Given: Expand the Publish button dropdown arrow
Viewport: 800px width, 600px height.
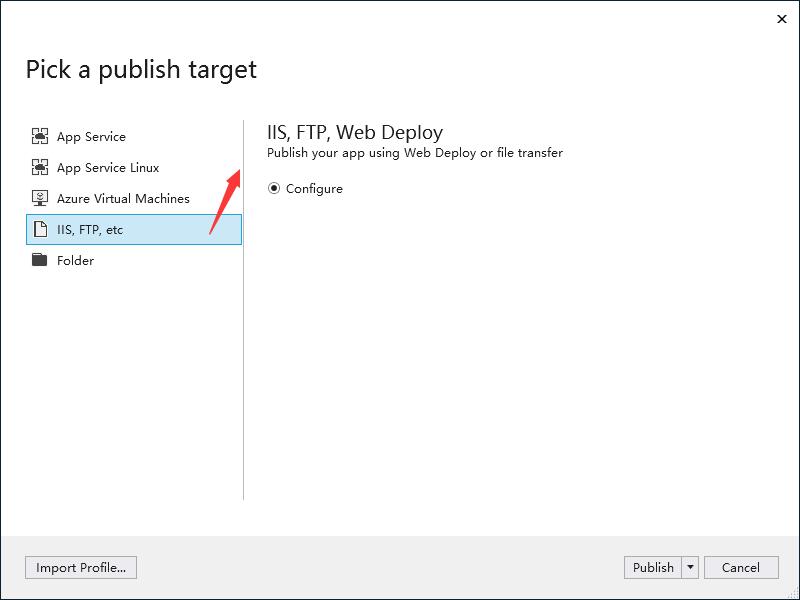Looking at the screenshot, I should [x=690, y=567].
